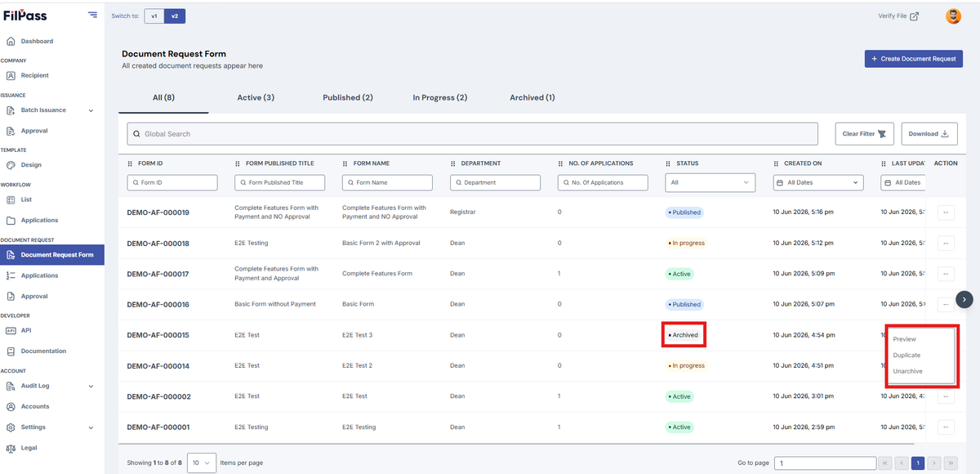
Task: Switch to v2 version toggle
Action: pyautogui.click(x=175, y=16)
